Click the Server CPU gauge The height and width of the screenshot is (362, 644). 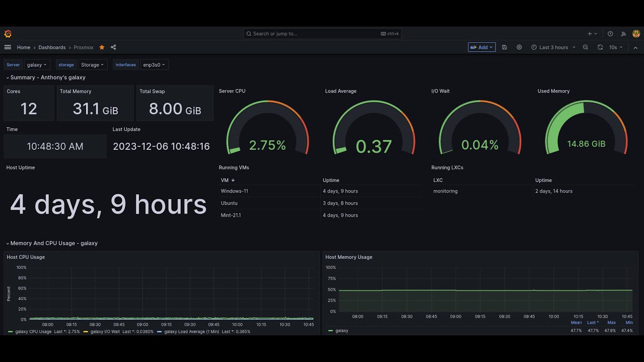coord(268,127)
